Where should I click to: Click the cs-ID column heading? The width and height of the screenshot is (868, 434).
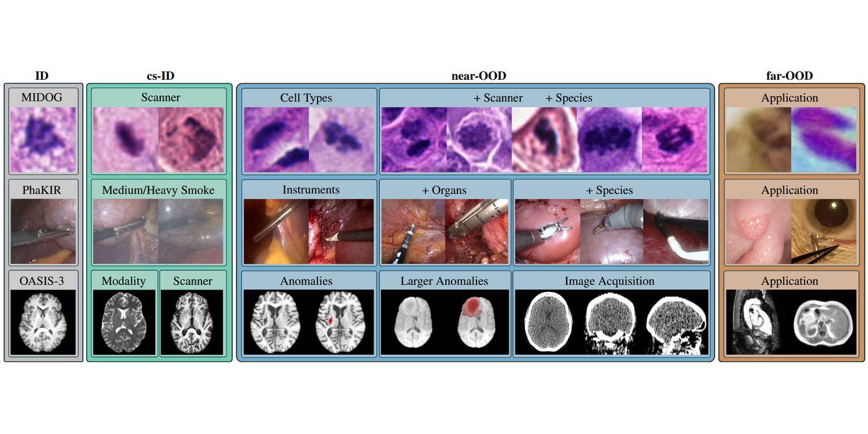click(160, 76)
